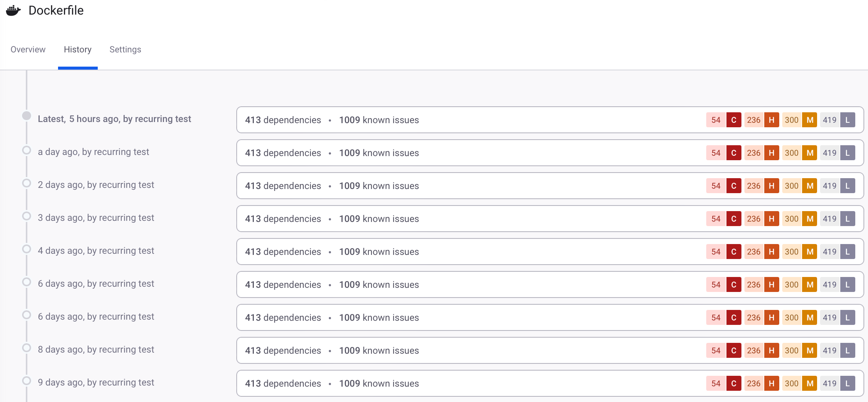Click the Dockerfile title heading
868x402 pixels.
pyautogui.click(x=55, y=10)
